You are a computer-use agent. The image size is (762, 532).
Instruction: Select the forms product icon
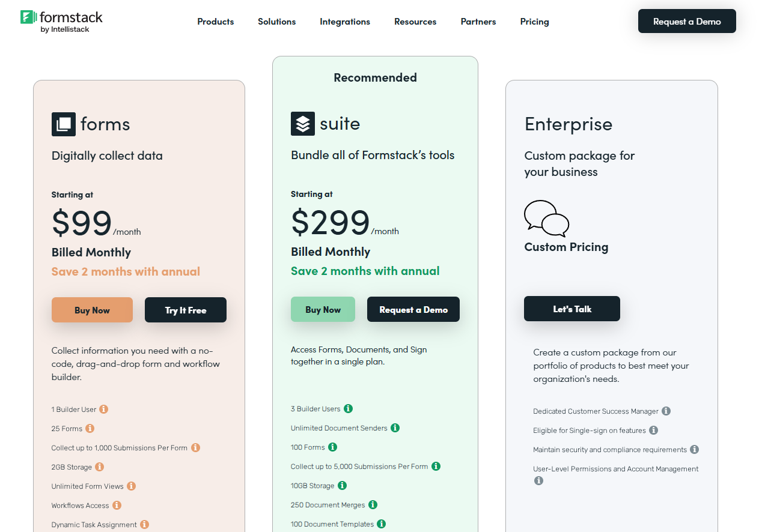click(x=62, y=124)
